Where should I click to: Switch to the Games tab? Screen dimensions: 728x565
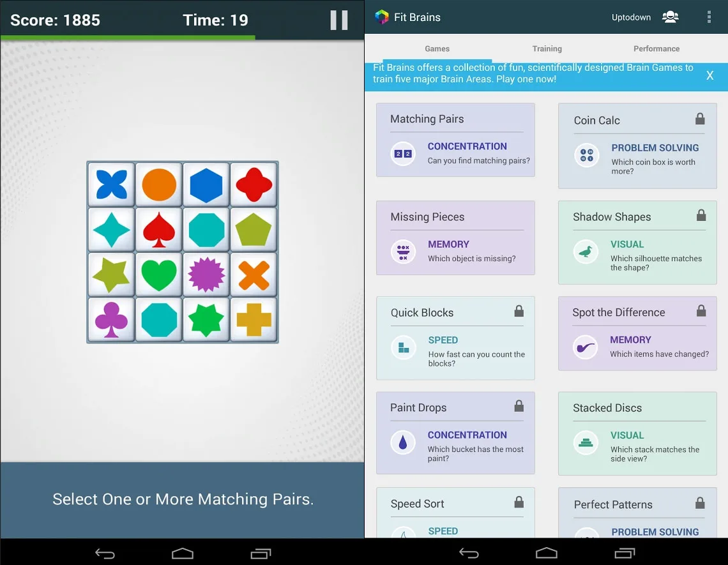click(x=437, y=49)
